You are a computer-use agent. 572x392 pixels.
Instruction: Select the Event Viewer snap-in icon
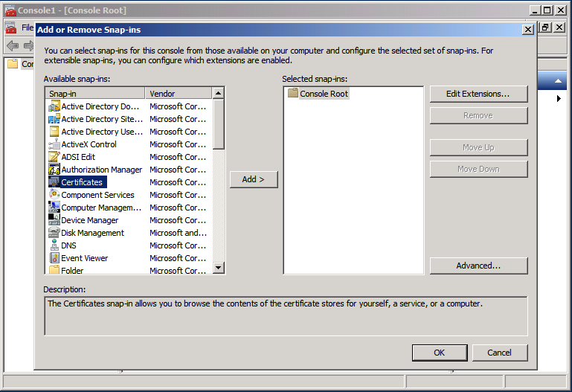[x=54, y=258]
